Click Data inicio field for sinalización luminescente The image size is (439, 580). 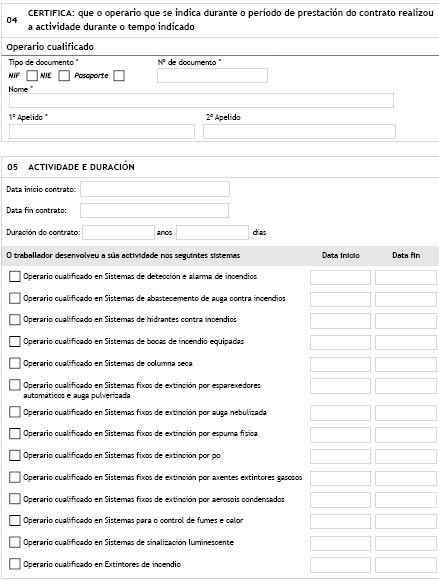tap(340, 543)
